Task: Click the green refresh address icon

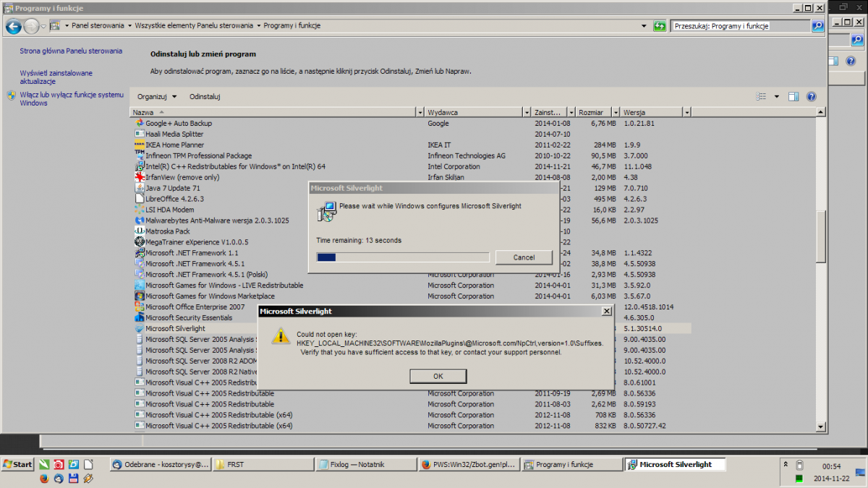Action: click(x=660, y=26)
